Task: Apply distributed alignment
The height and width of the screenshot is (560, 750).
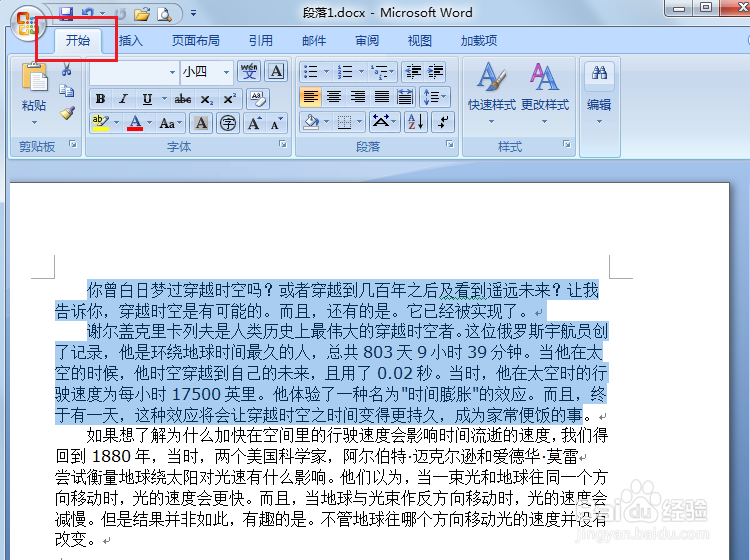Action: pos(405,97)
